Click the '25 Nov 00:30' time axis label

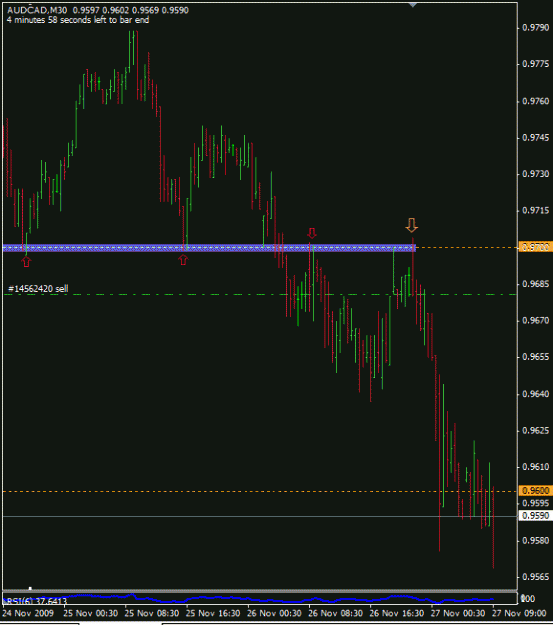coord(91,613)
